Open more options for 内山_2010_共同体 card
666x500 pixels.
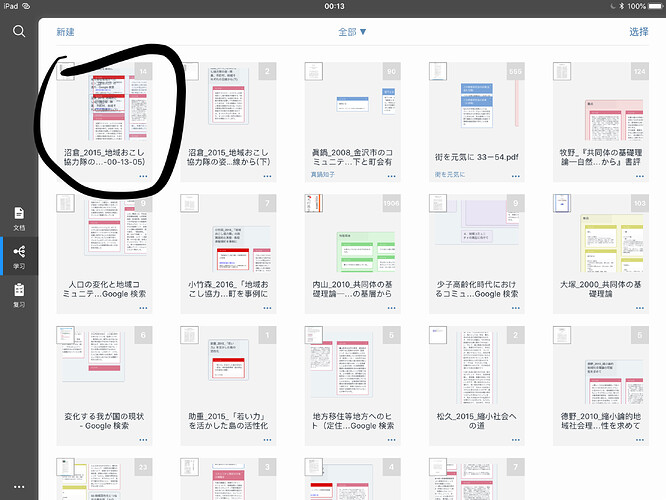391,308
